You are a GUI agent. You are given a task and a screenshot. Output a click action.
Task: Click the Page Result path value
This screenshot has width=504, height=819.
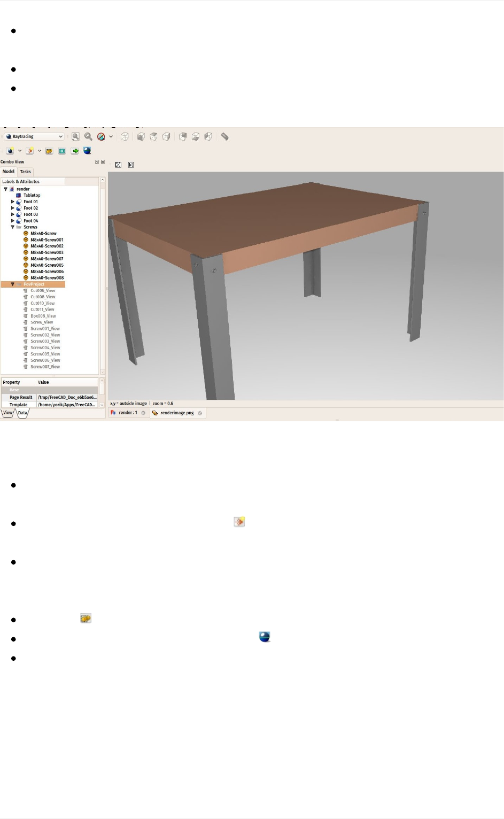click(x=67, y=397)
